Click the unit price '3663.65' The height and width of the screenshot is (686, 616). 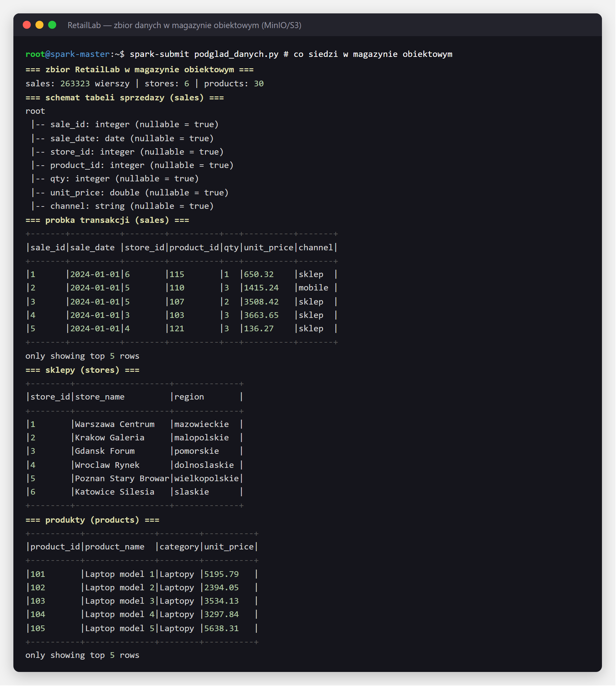261,315
